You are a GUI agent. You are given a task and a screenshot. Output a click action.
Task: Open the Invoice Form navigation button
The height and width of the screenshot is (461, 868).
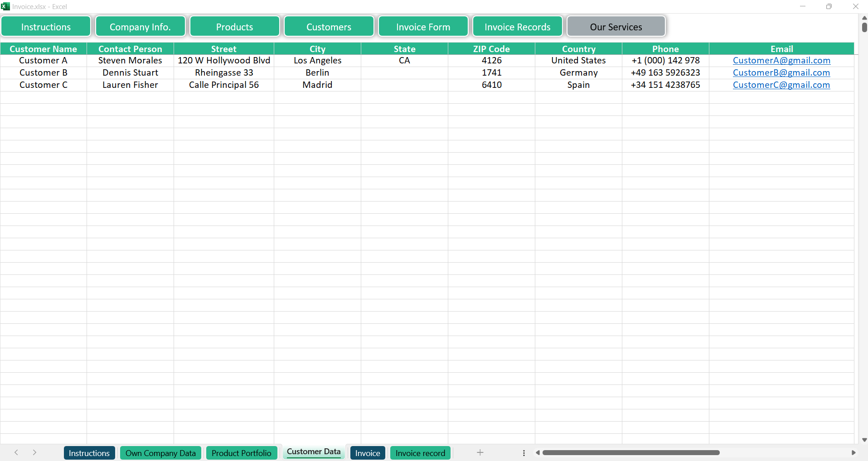[423, 27]
